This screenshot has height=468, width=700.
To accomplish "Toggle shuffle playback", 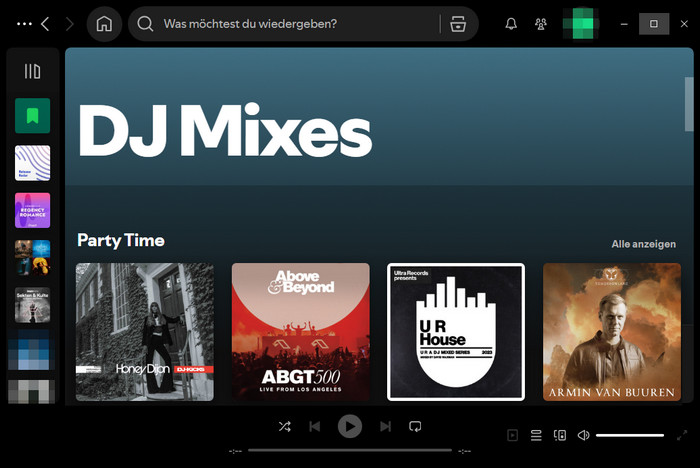I will point(285,426).
